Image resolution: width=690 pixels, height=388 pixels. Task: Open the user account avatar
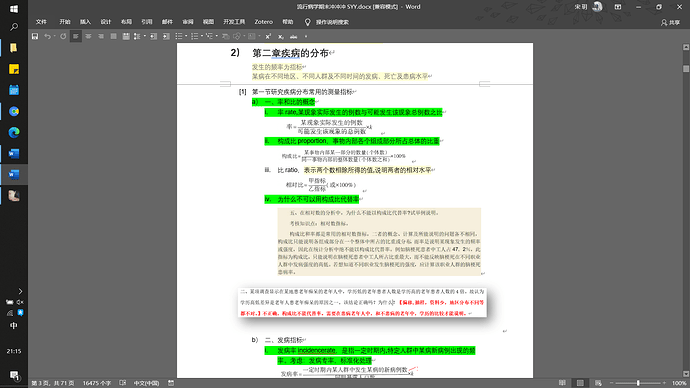[598, 7]
